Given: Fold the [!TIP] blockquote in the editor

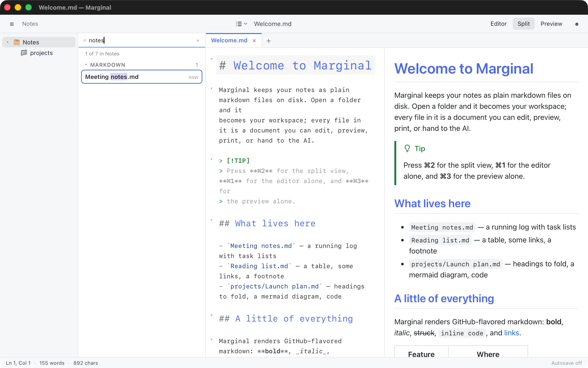Looking at the screenshot, I should pyautogui.click(x=212, y=159).
